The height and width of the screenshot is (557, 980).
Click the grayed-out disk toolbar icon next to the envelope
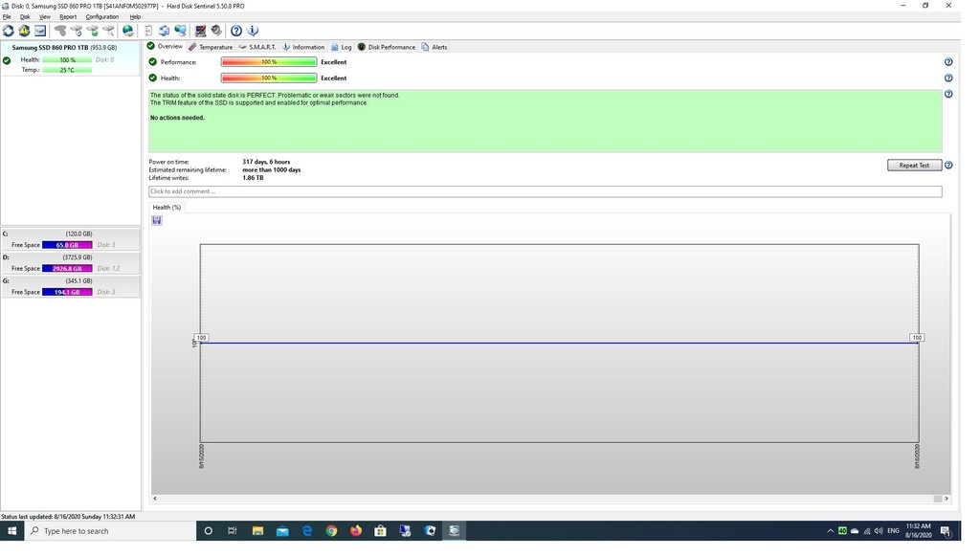[60, 31]
